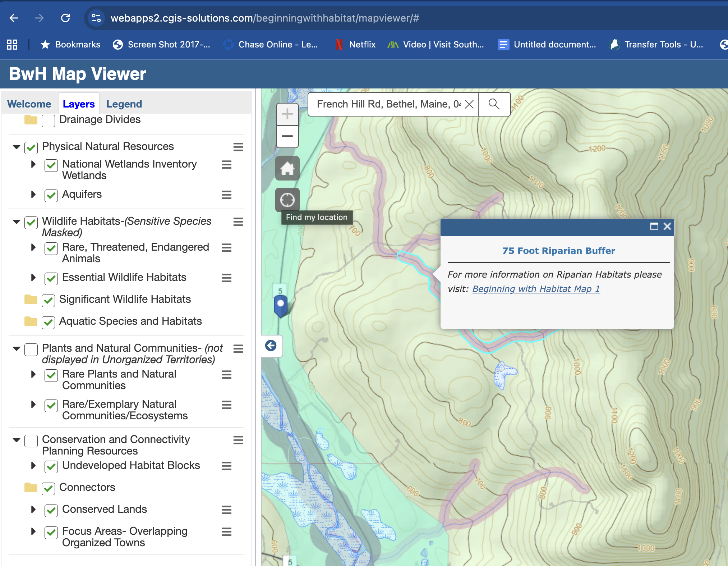
Task: Zoom in with the plus button
Action: (x=287, y=114)
